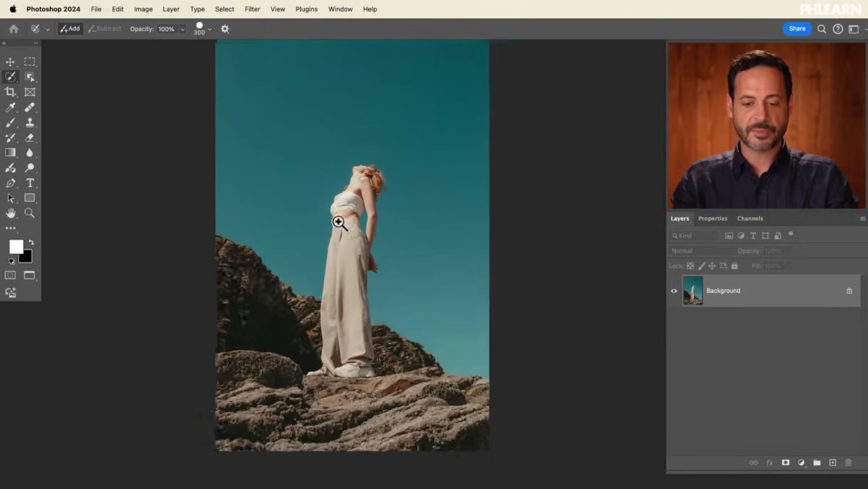868x489 pixels.
Task: Select the Eraser tool
Action: 30,137
